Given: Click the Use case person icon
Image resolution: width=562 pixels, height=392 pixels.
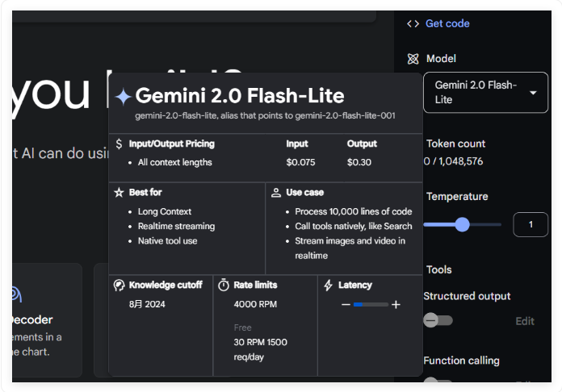Looking at the screenshot, I should 276,193.
